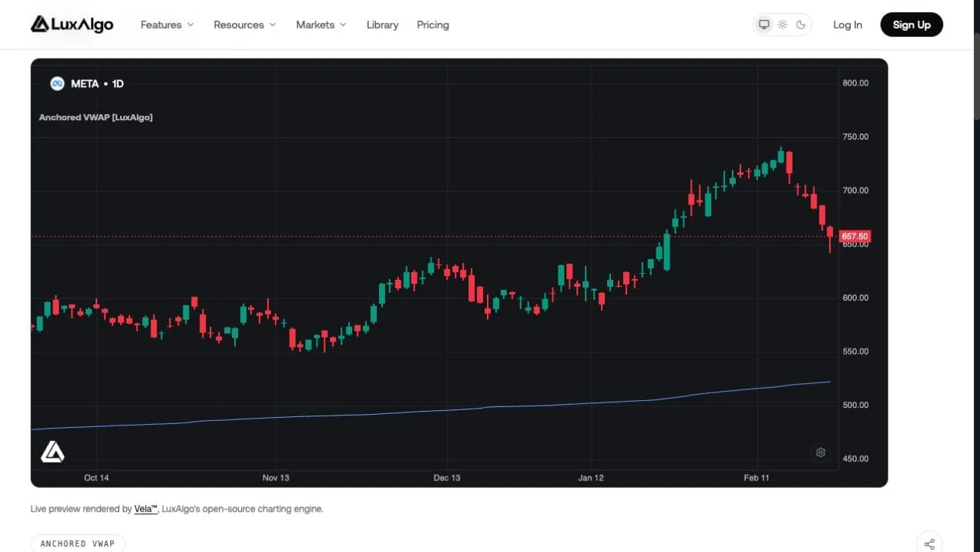Click the Oct 14 date label
980x552 pixels.
pyautogui.click(x=96, y=478)
